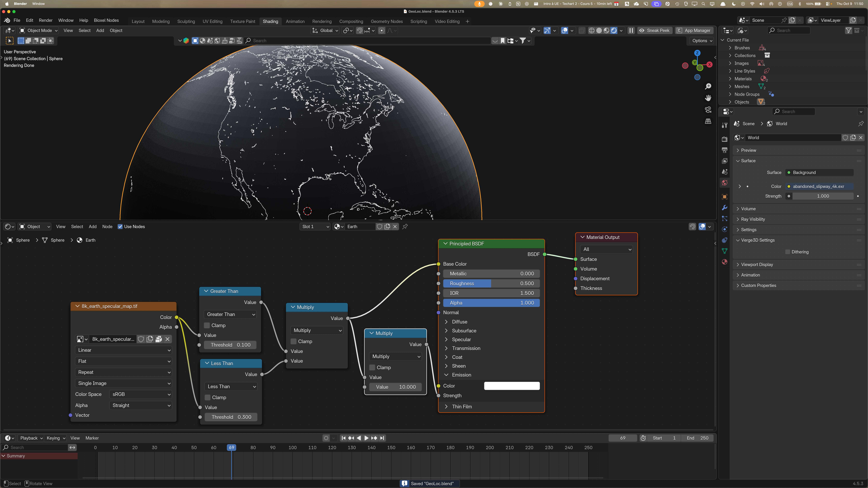Screen dimensions: 868x488
Task: Pin the World properties context
Action: point(861,124)
